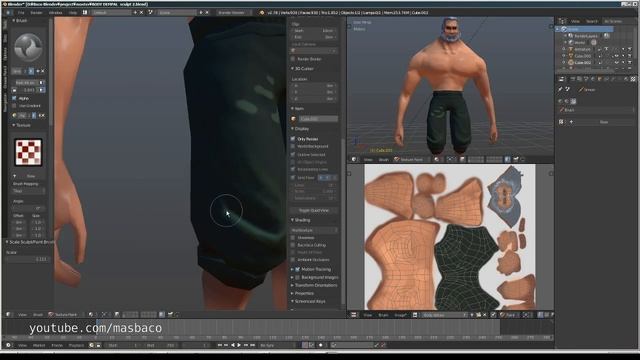
Task: Open View menu in main 3D viewport header
Action: (22, 315)
